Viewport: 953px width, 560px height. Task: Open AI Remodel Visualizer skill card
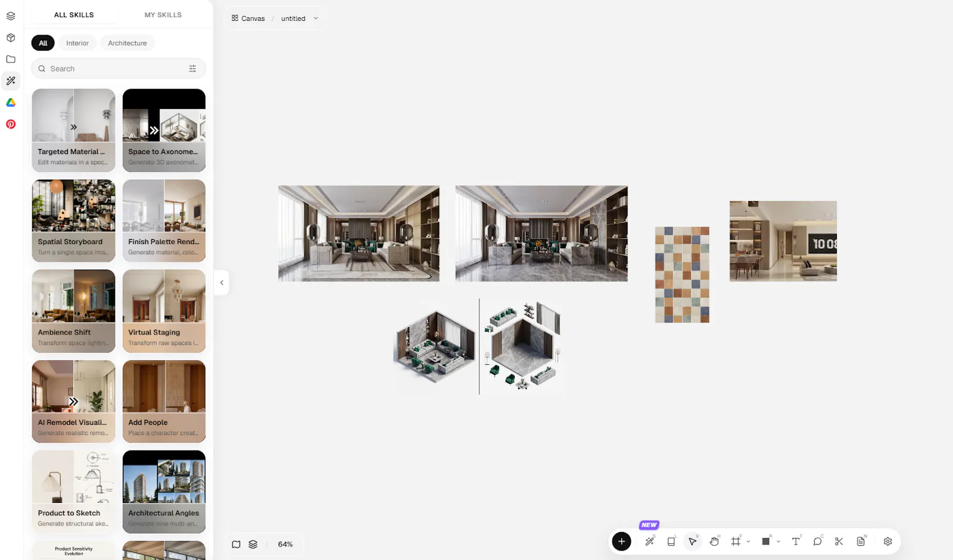coord(74,401)
